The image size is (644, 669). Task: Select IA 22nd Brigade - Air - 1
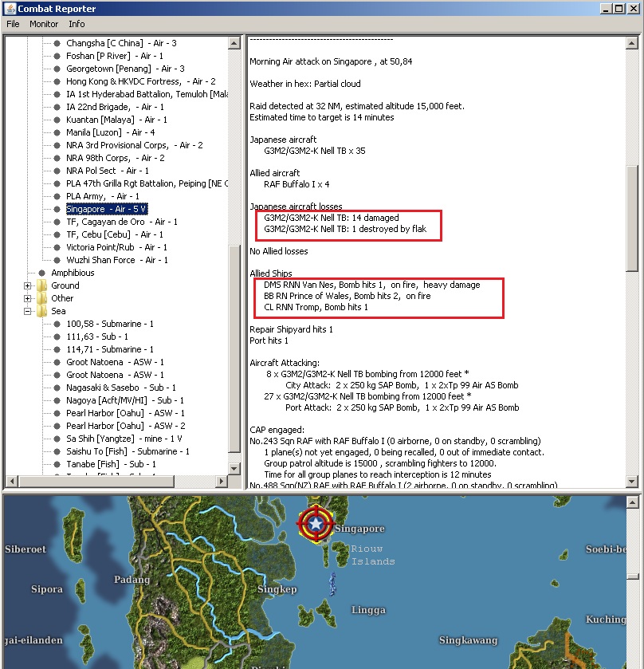[115, 107]
